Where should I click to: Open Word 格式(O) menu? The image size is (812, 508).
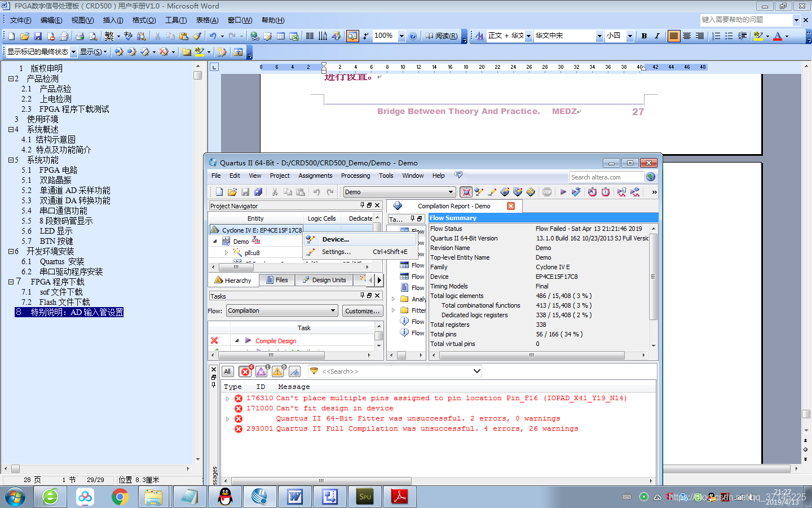(144, 20)
